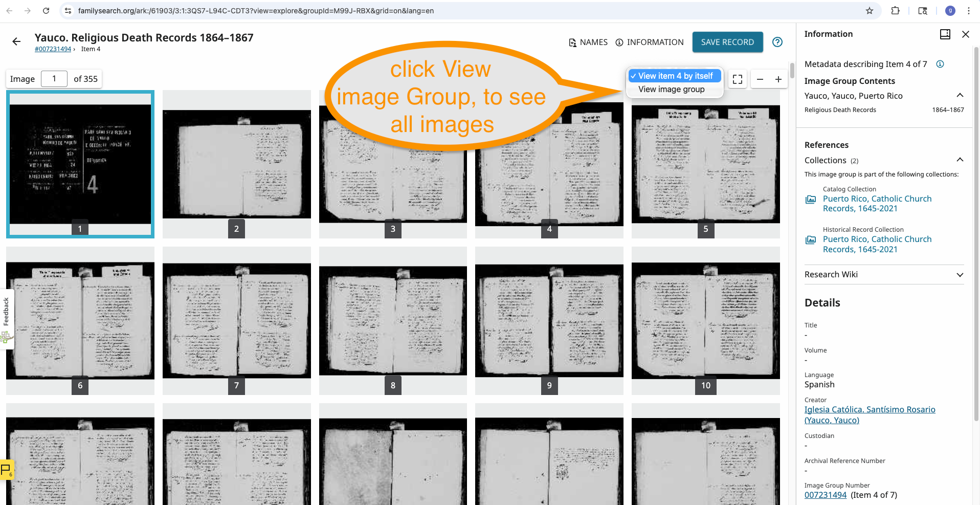Click the browser address bar URL
This screenshot has width=980, height=505.
(256, 11)
